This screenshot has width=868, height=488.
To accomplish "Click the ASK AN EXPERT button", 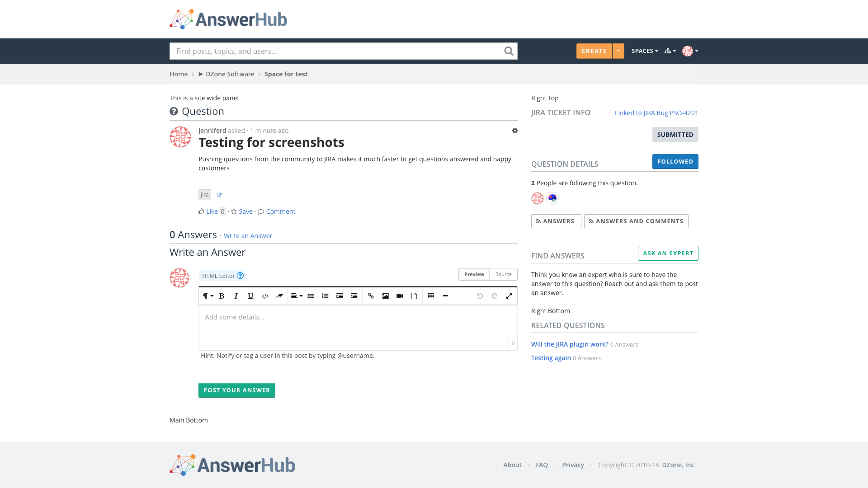I will click(668, 253).
